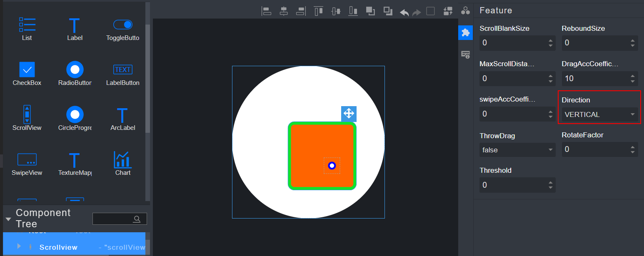Select the CircleProgress component in palette
The height and width of the screenshot is (256, 644).
tap(75, 119)
